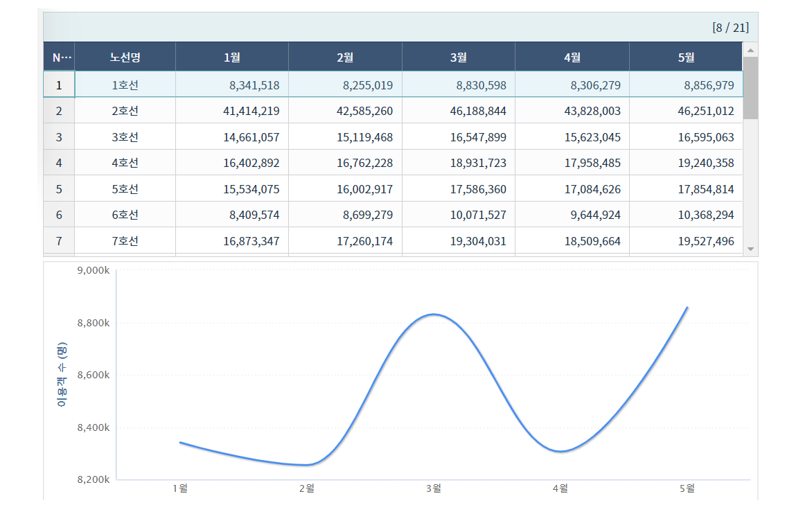Viewport: 812px width, 521px height.
Task: Click scrollbar up arrow in table
Action: pos(750,50)
